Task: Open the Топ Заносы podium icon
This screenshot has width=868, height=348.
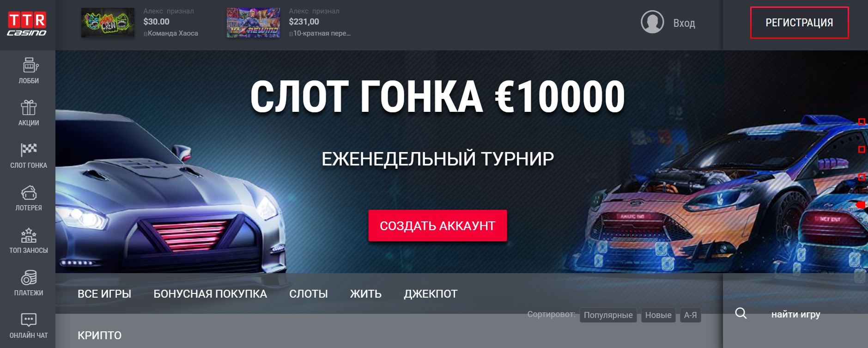Action: pyautogui.click(x=29, y=235)
